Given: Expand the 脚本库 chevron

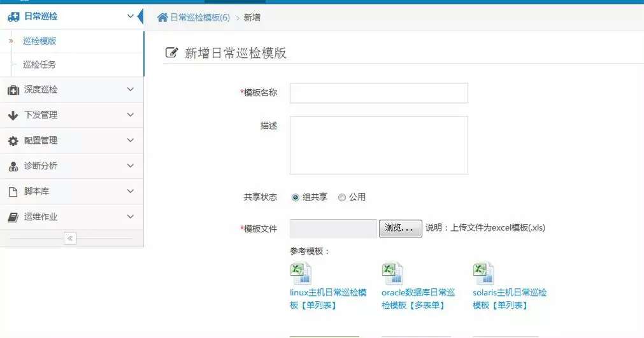Looking at the screenshot, I should coord(130,191).
